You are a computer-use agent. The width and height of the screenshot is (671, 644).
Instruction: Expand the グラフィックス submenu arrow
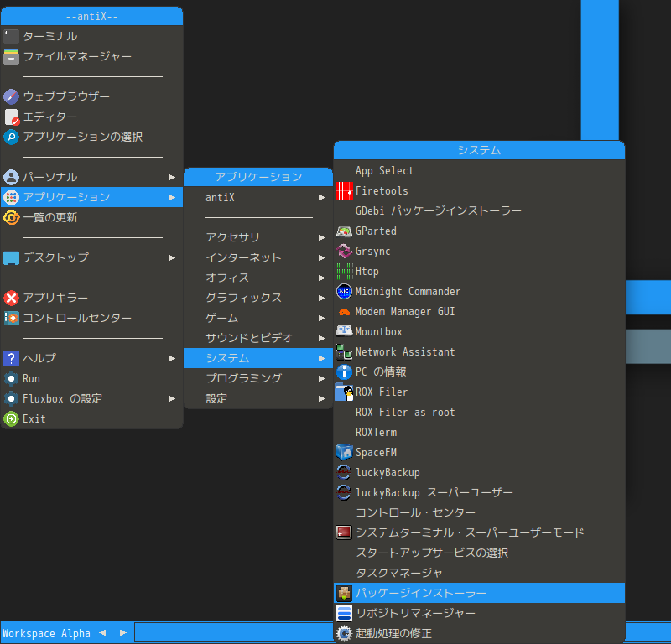tap(322, 298)
